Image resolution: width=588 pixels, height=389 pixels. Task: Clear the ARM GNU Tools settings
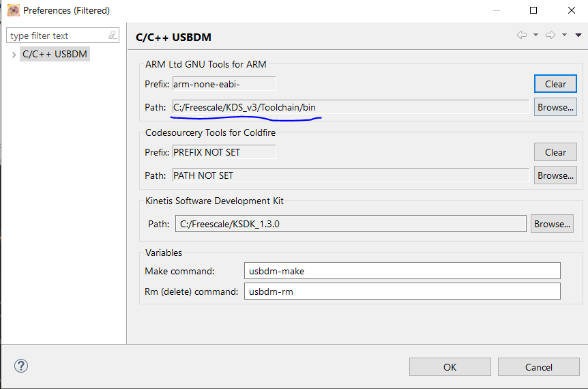pyautogui.click(x=555, y=84)
